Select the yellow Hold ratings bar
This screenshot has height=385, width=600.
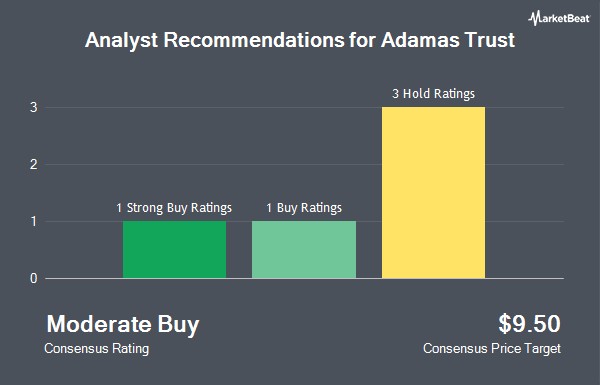click(433, 192)
